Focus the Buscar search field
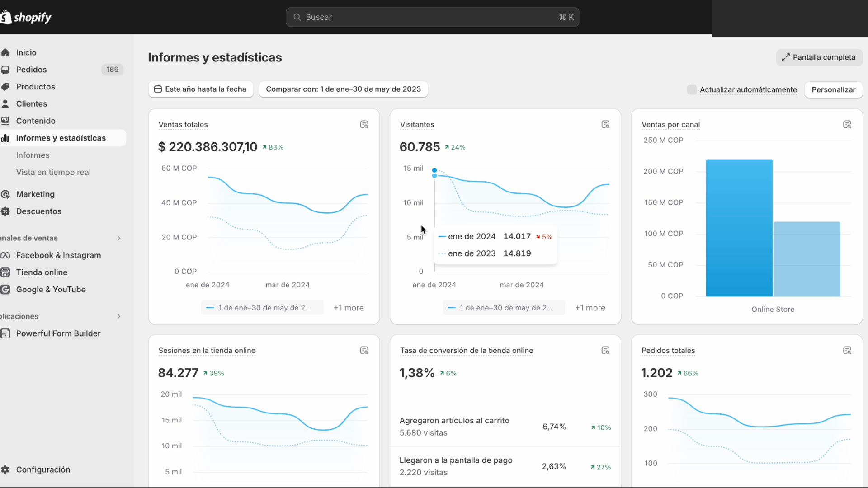The height and width of the screenshot is (488, 868). coord(432,17)
